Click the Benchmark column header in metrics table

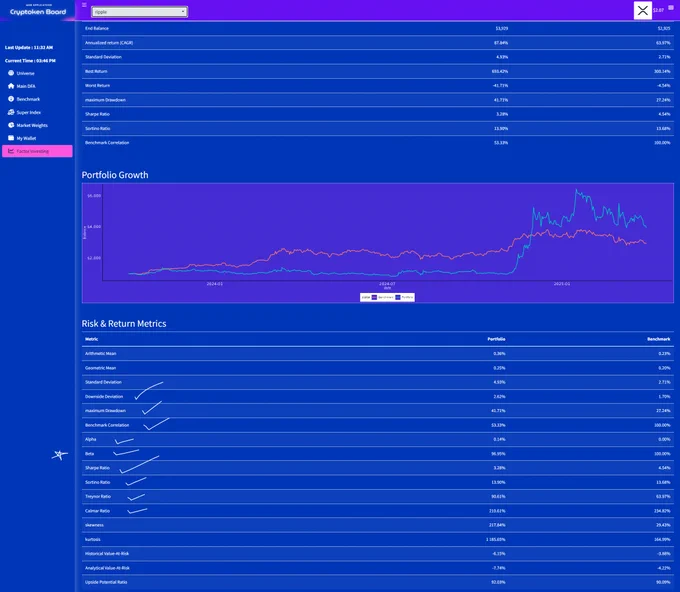(659, 339)
